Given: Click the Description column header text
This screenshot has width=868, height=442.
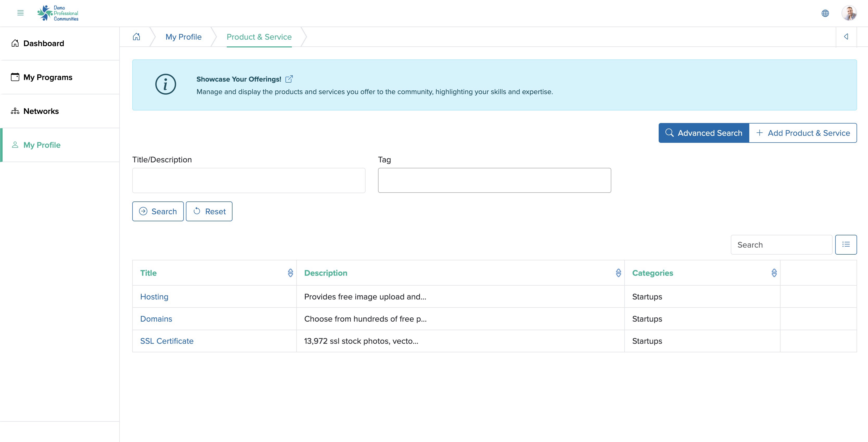Looking at the screenshot, I should (x=325, y=273).
